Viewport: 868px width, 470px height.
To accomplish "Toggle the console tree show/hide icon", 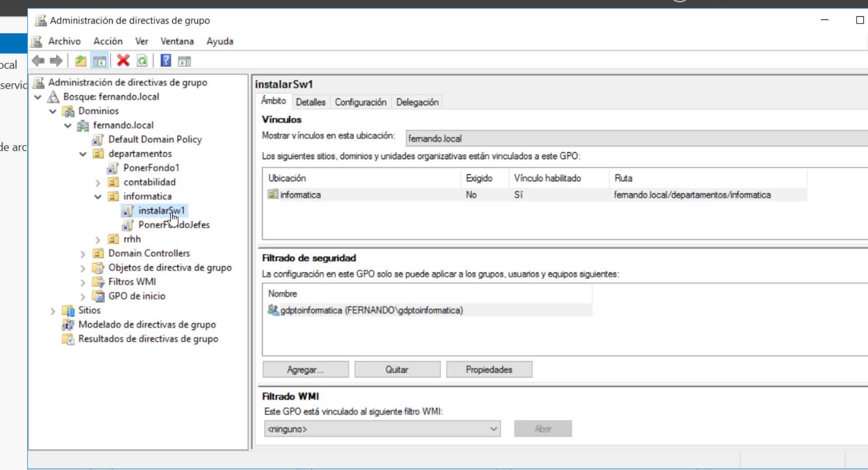I will (x=99, y=61).
